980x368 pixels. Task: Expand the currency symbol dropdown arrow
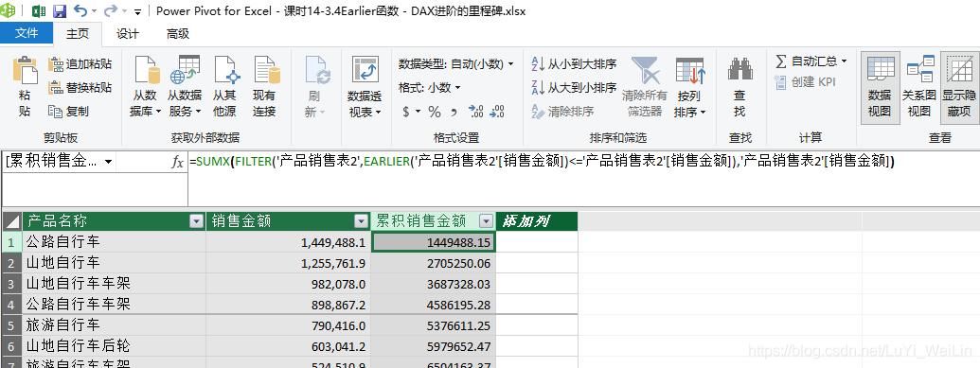pyautogui.click(x=418, y=112)
